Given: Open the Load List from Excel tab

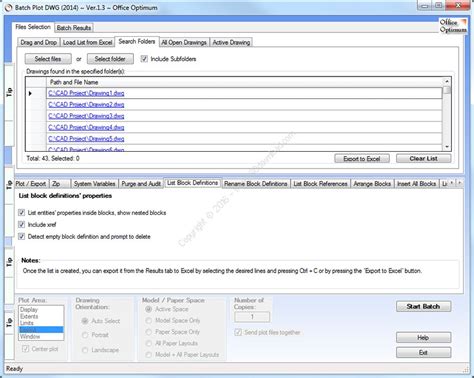Looking at the screenshot, I should (87, 43).
